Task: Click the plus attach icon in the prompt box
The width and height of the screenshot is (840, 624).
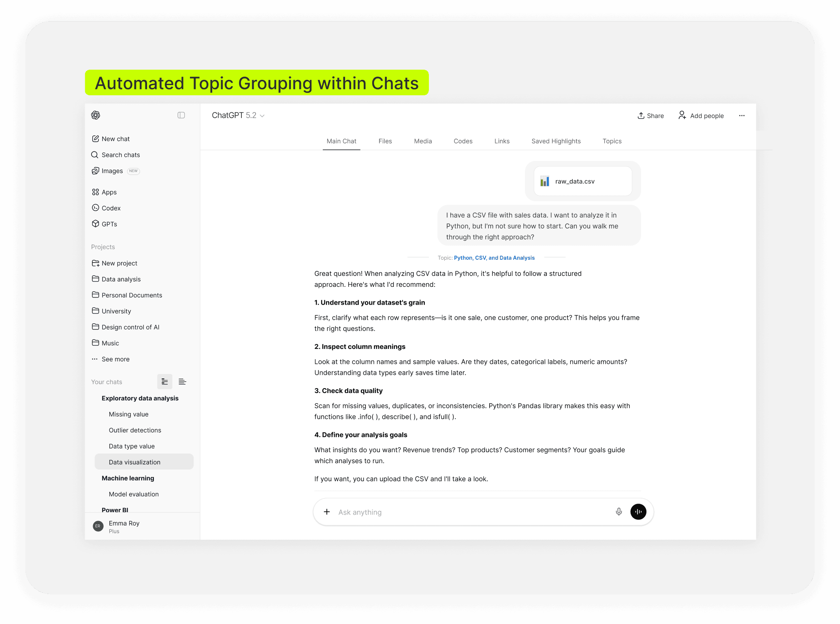Action: click(327, 512)
